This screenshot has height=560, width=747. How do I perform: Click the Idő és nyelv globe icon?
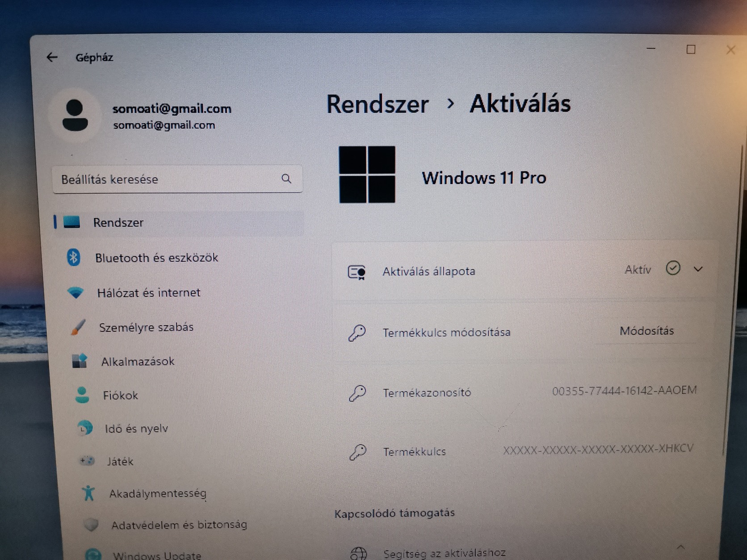(84, 428)
